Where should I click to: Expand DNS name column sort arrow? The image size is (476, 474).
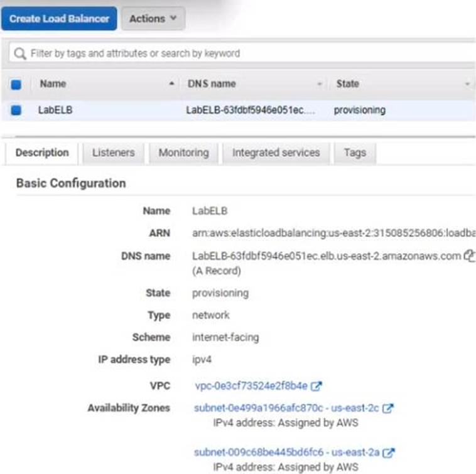320,84
